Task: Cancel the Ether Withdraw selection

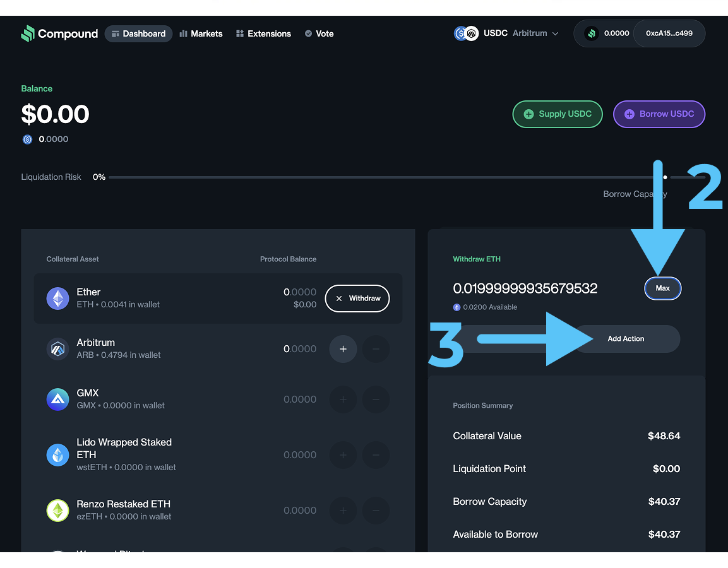Action: tap(357, 299)
